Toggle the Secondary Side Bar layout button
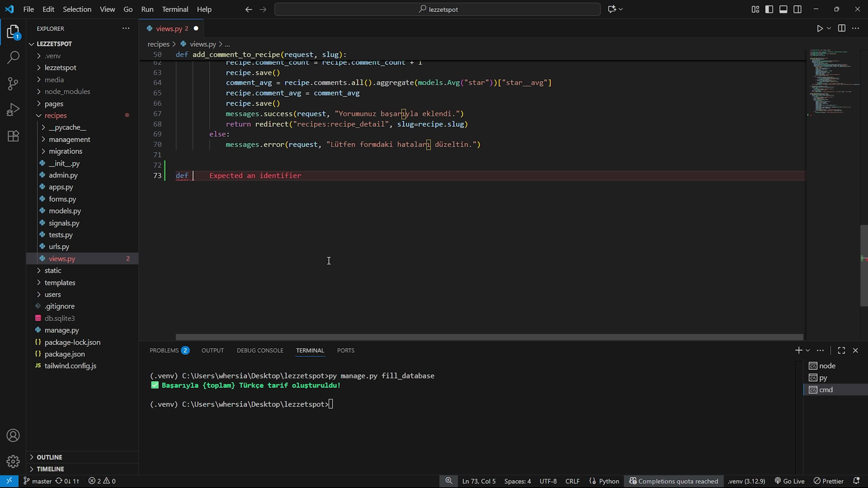The height and width of the screenshot is (488, 868). click(x=797, y=9)
